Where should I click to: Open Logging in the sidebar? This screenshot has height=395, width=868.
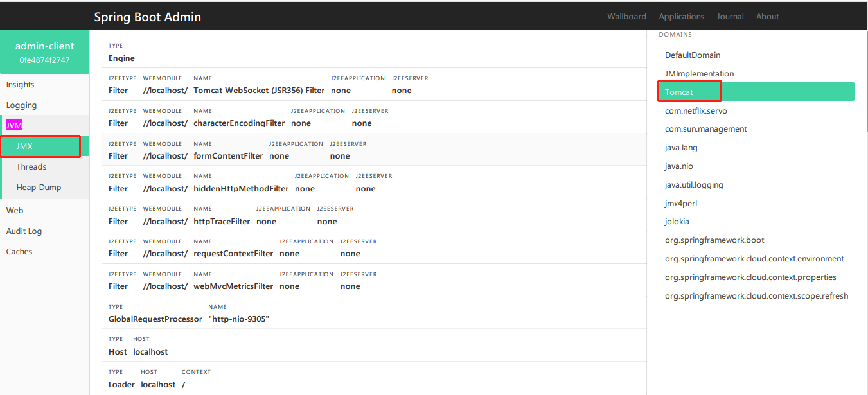(x=21, y=105)
